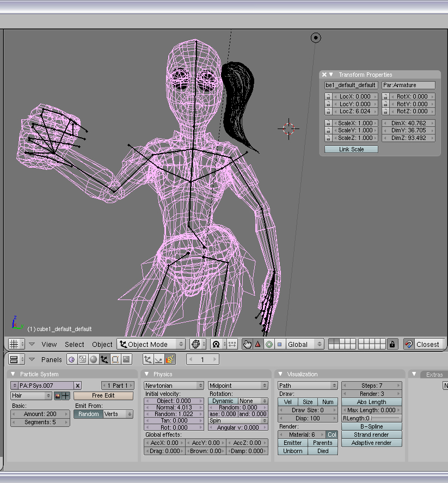Click the Amount: 200 number field
Screen dimensions: 448x483
[x=40, y=414]
